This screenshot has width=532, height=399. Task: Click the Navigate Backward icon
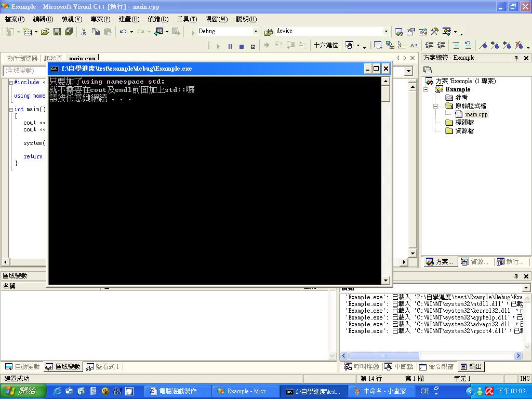coord(158,32)
